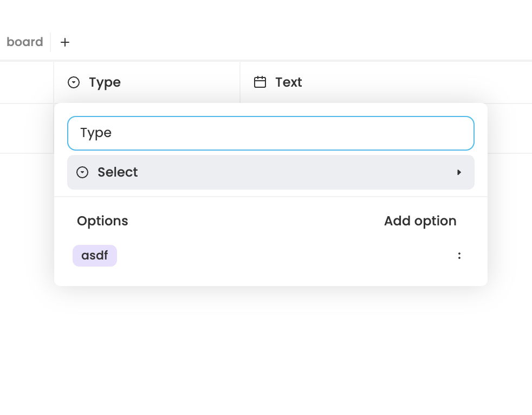This screenshot has height=415, width=532.
Task: Open the three-dot menu for the asdf option
Action: pos(459,255)
